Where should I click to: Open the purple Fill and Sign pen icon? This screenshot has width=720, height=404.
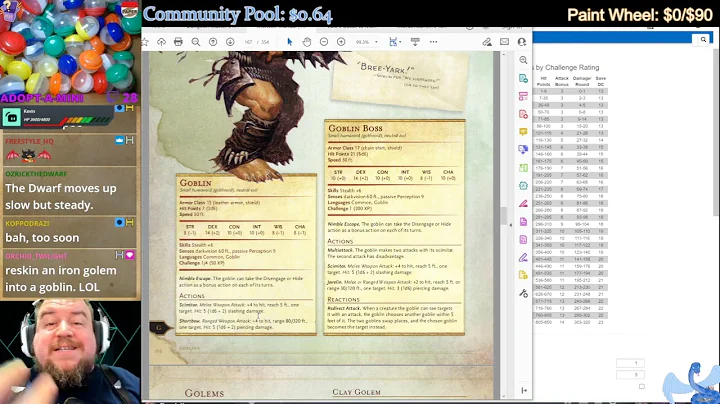[523, 257]
